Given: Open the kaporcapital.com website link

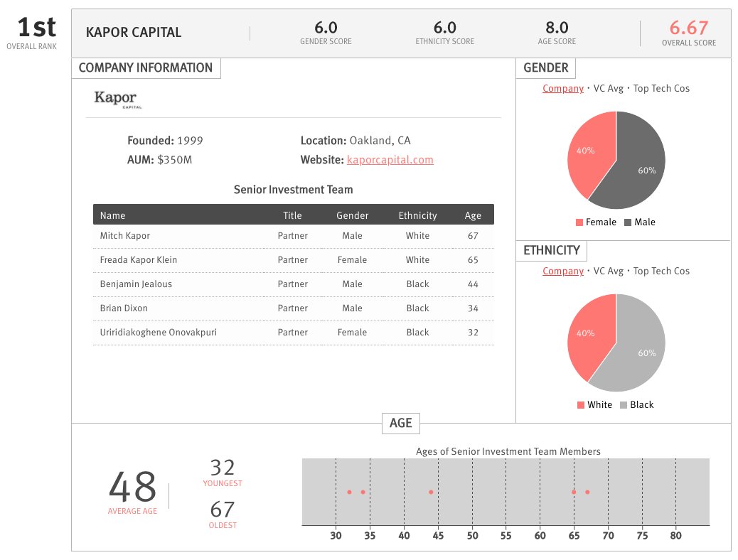Looking at the screenshot, I should pos(390,160).
